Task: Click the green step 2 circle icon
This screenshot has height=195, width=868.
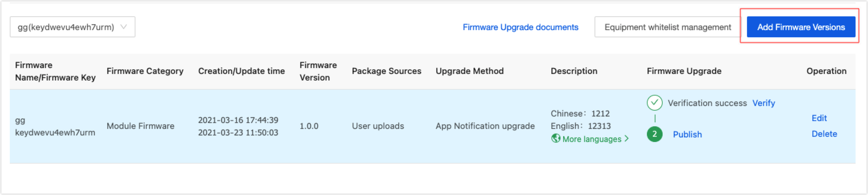Action: tap(654, 134)
